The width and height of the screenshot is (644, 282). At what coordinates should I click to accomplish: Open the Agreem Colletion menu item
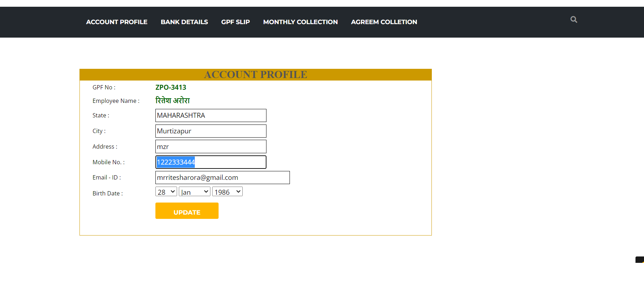(x=384, y=22)
